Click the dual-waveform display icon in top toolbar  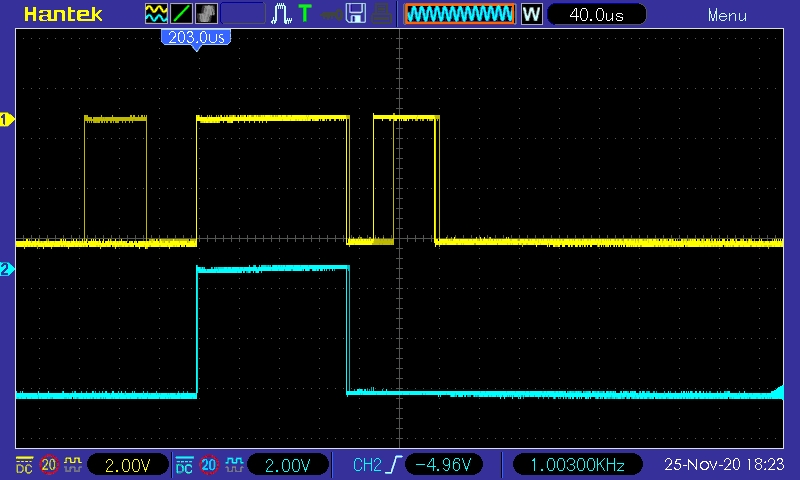(x=156, y=14)
